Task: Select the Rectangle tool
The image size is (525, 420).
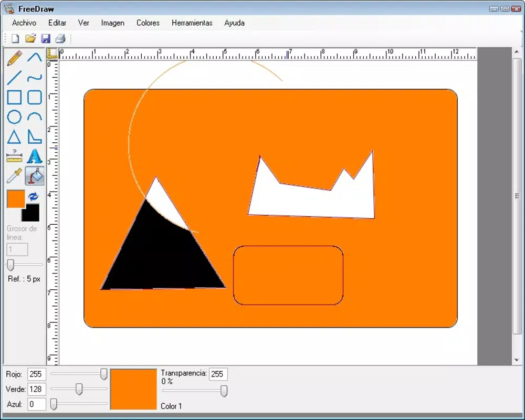Action: point(14,98)
